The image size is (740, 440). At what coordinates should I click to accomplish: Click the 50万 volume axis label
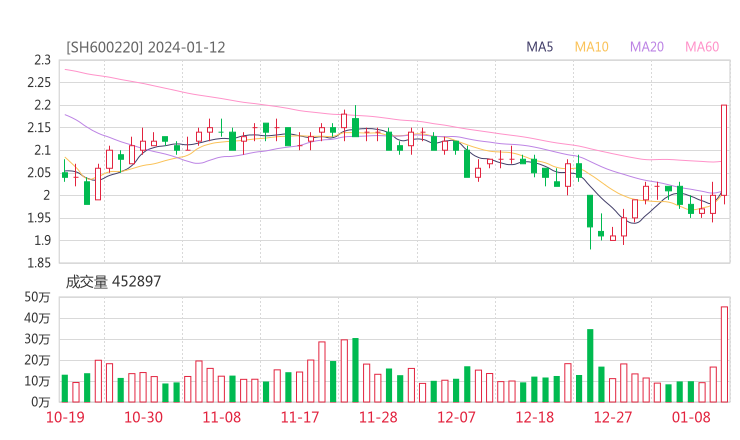[37, 297]
